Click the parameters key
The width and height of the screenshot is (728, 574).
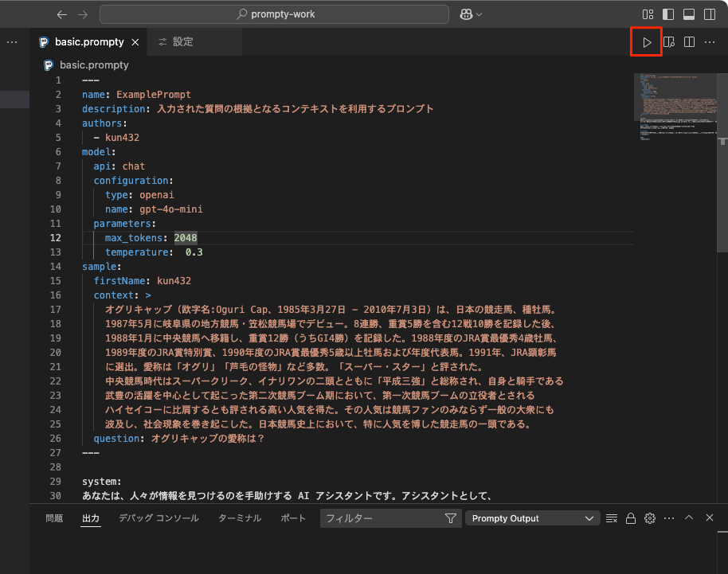[122, 224]
